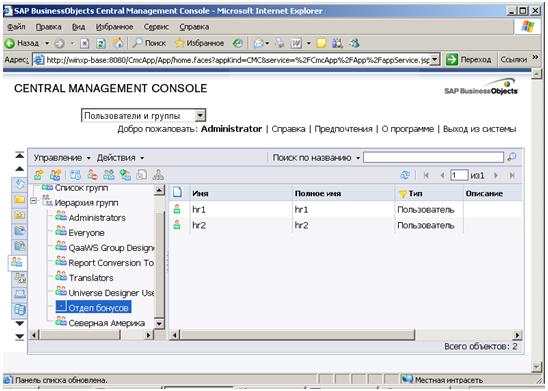Click Справка link next to Предпочтения
The image size is (548, 391).
pyautogui.click(x=288, y=129)
